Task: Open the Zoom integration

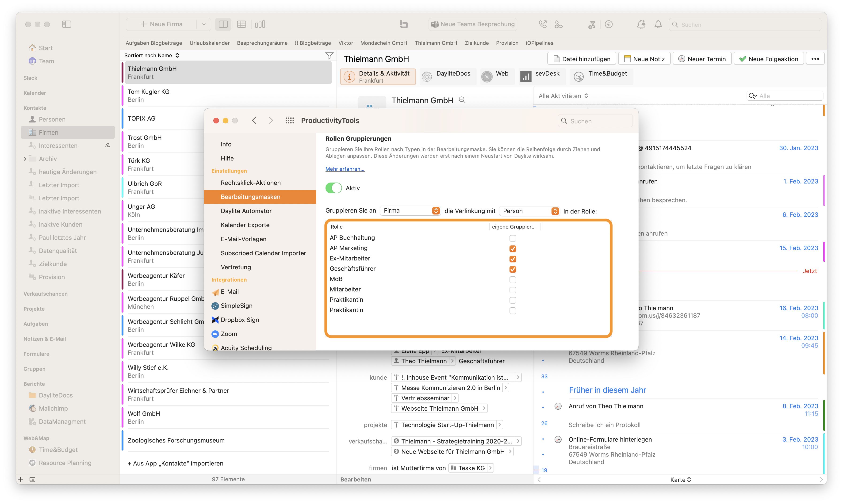Action: tap(224, 334)
